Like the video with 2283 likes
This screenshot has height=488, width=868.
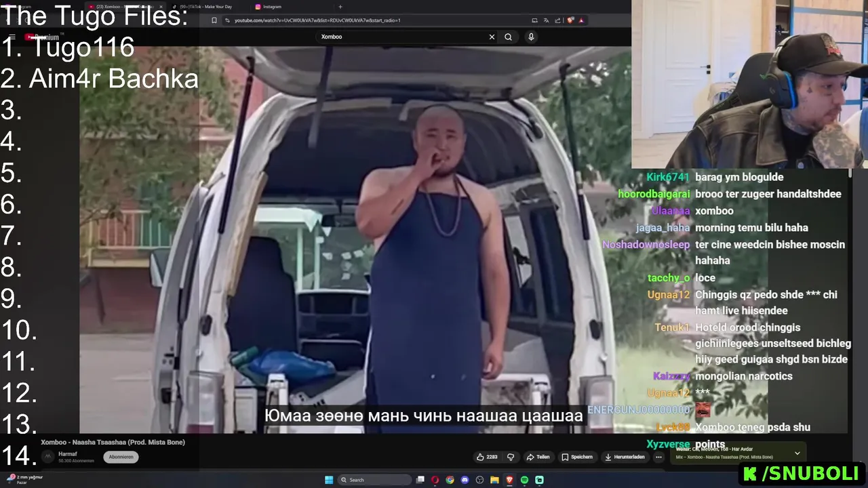click(487, 457)
